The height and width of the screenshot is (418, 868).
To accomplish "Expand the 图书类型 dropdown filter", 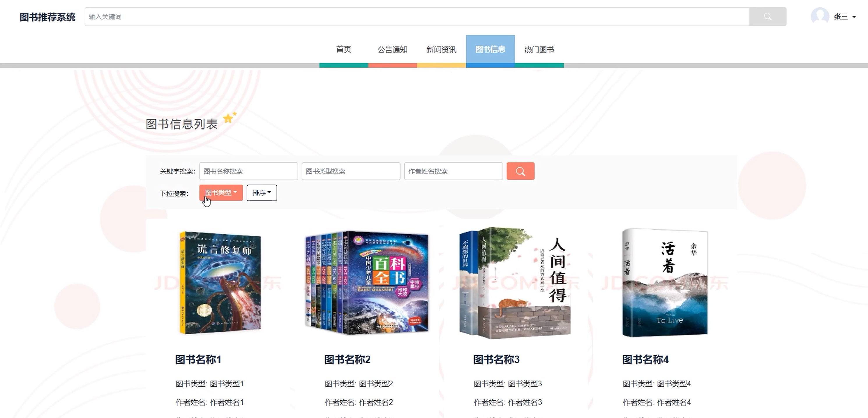I will 221,193.
